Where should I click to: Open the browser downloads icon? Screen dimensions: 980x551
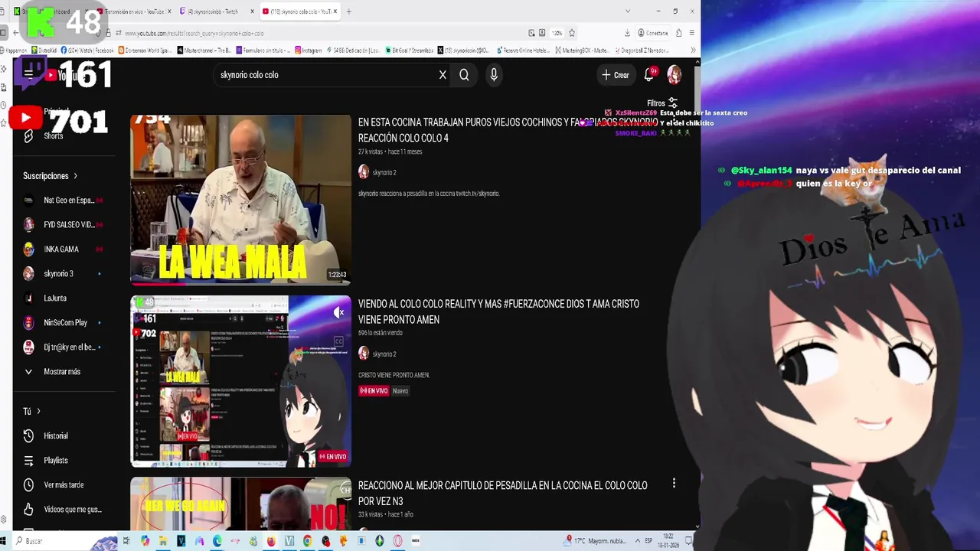point(627,33)
